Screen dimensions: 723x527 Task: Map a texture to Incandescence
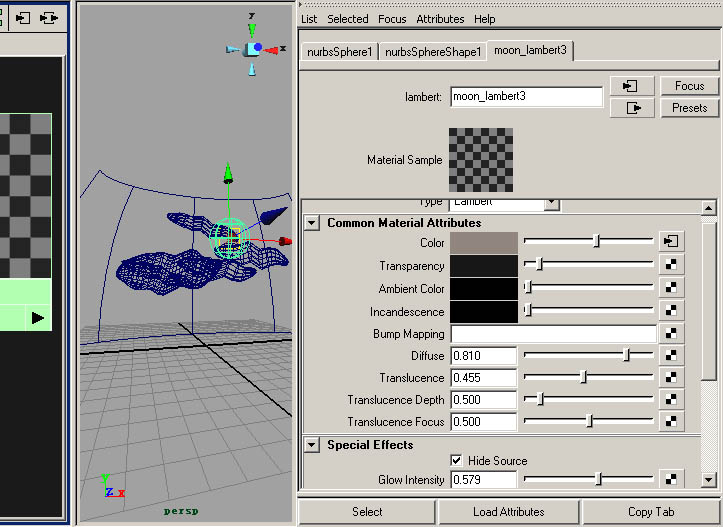pos(671,310)
